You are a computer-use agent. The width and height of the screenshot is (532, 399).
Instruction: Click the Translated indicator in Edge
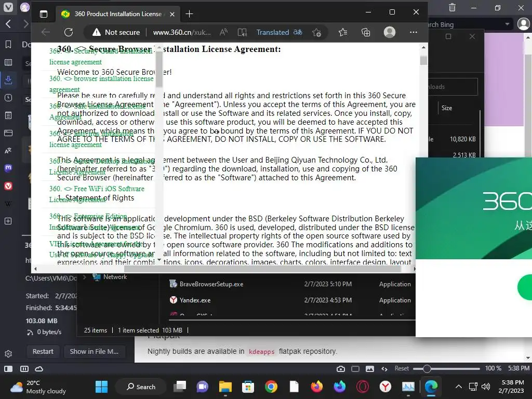point(279,32)
